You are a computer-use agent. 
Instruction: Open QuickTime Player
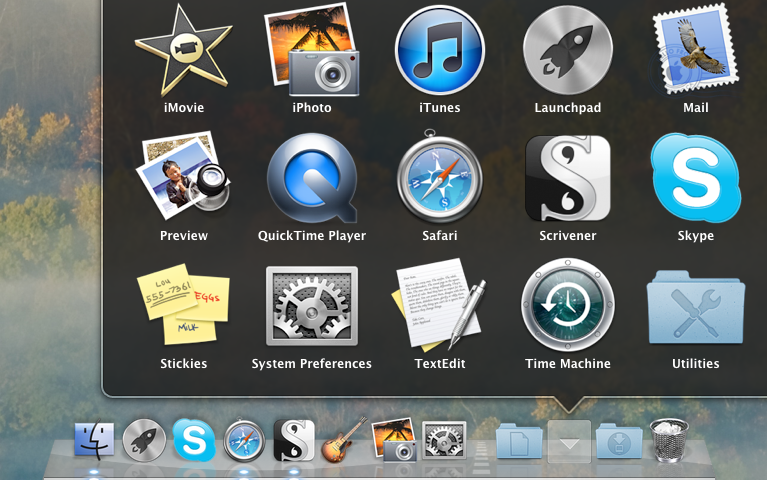click(x=312, y=178)
